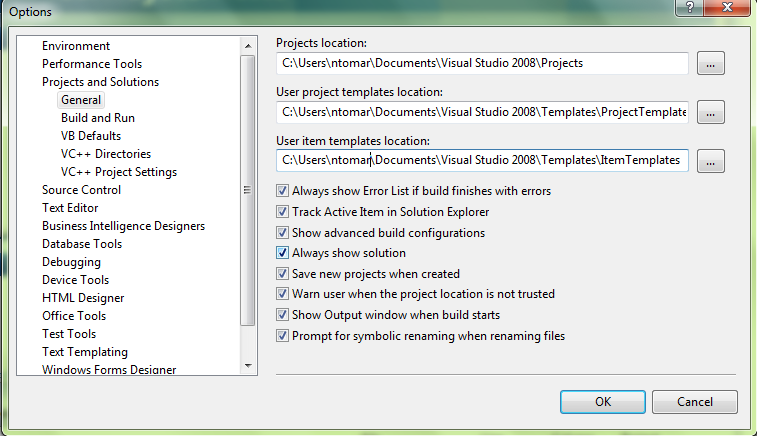Select Build and Run settings page
This screenshot has height=436, width=757.
98,118
